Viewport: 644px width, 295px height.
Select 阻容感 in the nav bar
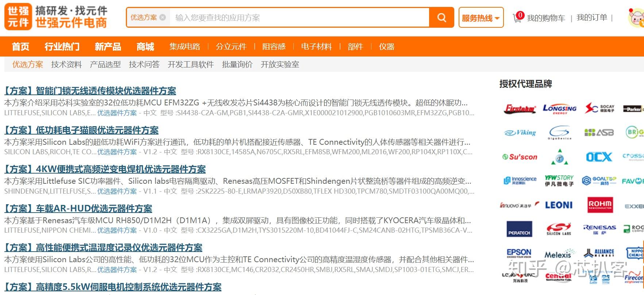tap(274, 46)
